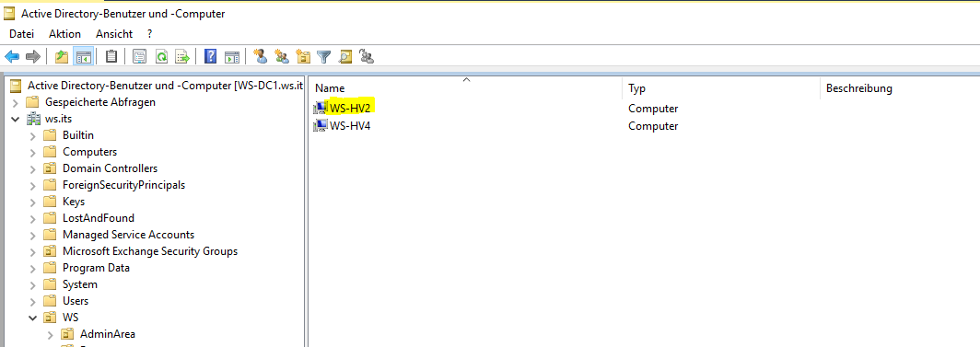Open filter options funnel icon
This screenshot has height=347, width=980.
click(x=323, y=57)
